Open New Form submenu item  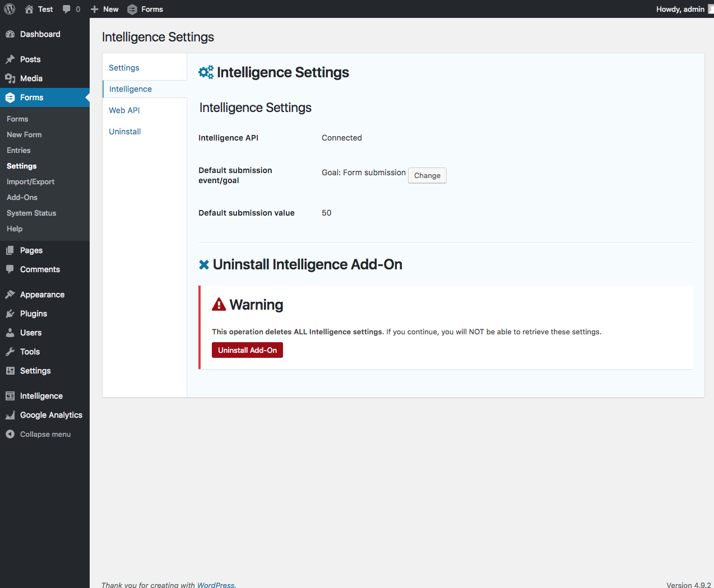click(x=24, y=134)
